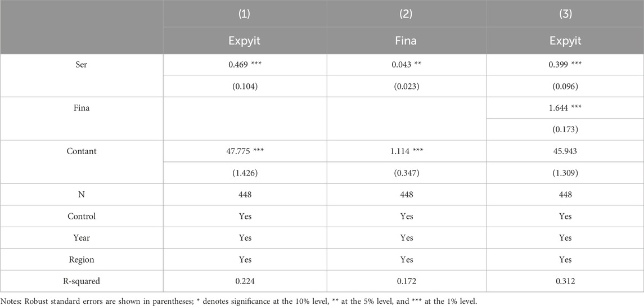Click the 47.775 *** constant value
Image resolution: width=644 pixels, height=306 pixels.
pos(245,151)
